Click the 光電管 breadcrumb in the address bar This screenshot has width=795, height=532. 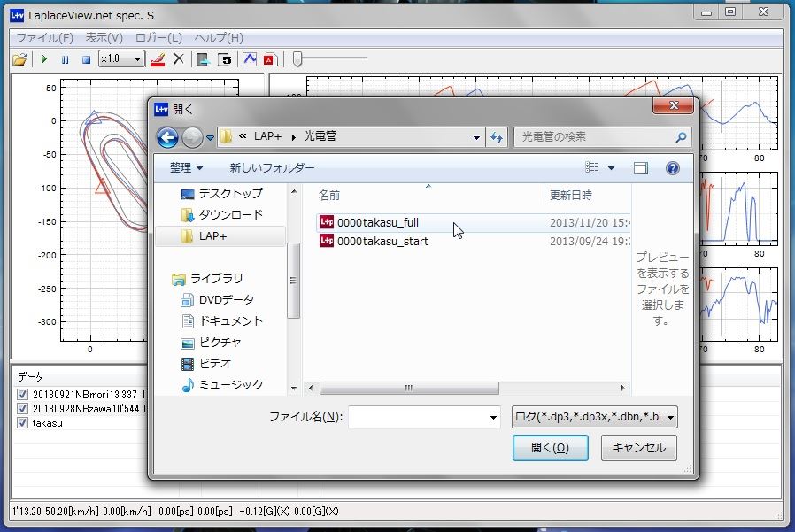click(320, 136)
